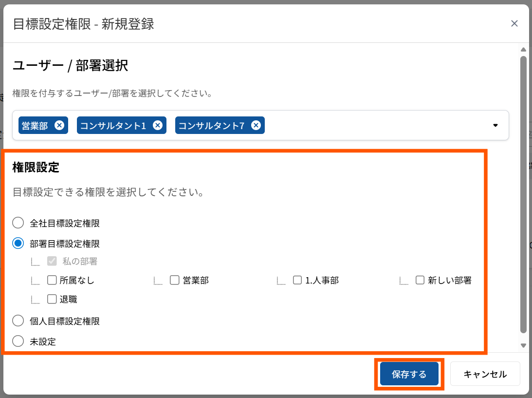Viewport: 532px width, 398px height.
Task: Select 部署目標設定権限 radio button
Action: point(18,243)
